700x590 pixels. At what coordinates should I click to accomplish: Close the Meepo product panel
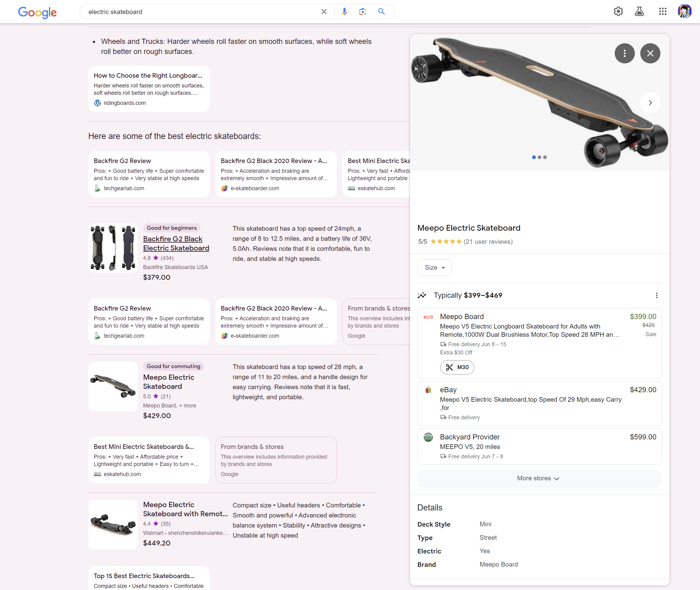click(650, 53)
